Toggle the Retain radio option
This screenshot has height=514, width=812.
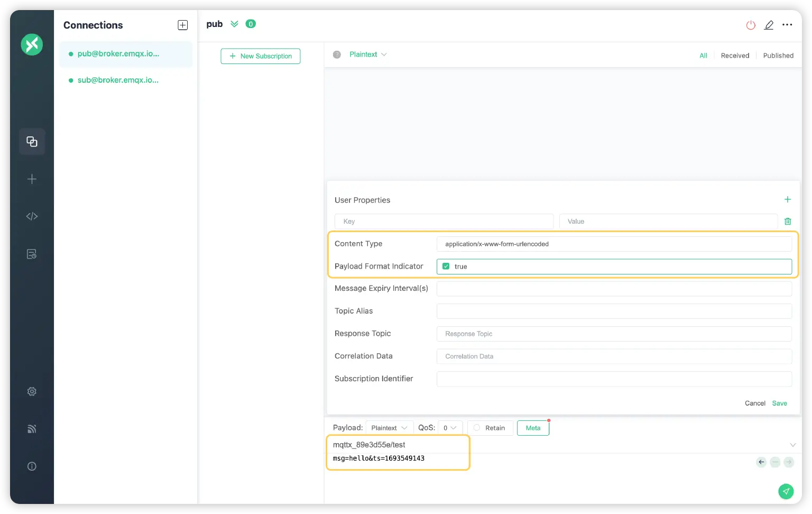(x=477, y=428)
